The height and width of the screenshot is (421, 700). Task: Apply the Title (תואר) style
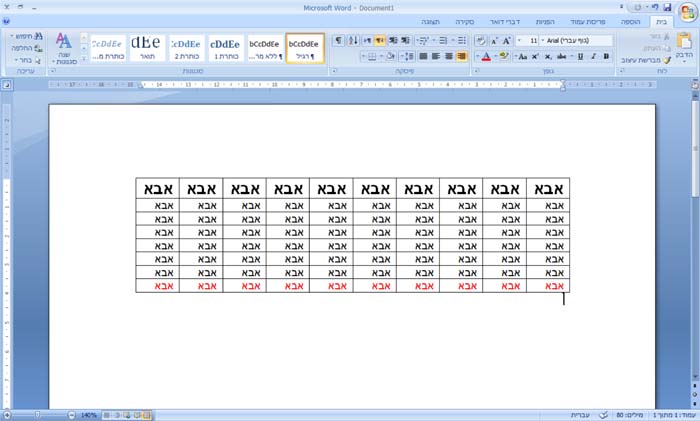click(x=147, y=48)
